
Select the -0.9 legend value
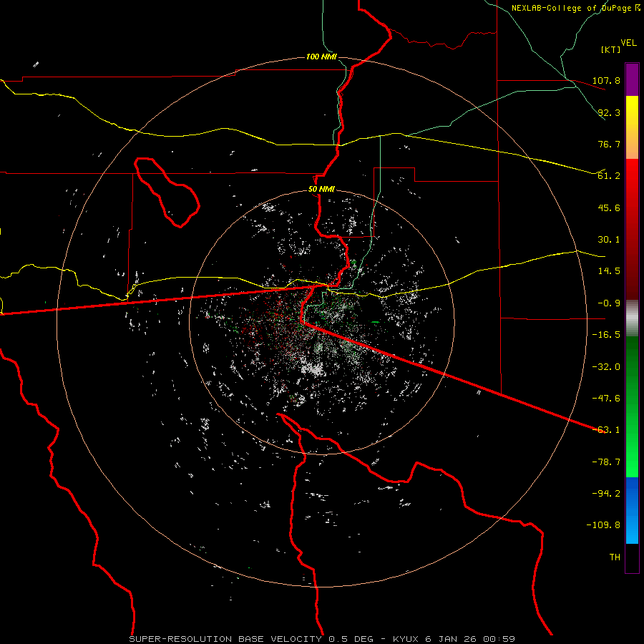pos(609,303)
